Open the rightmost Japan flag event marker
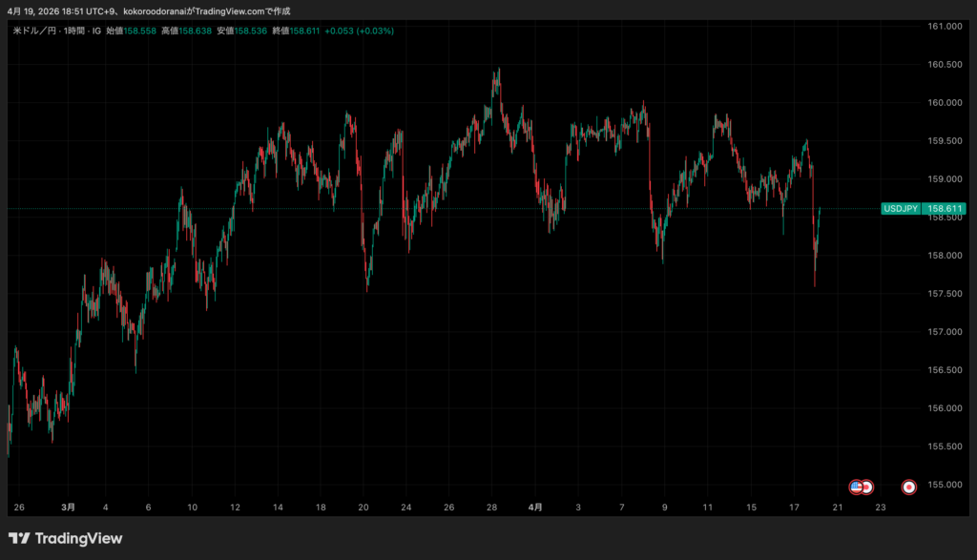The width and height of the screenshot is (977, 560). click(909, 487)
